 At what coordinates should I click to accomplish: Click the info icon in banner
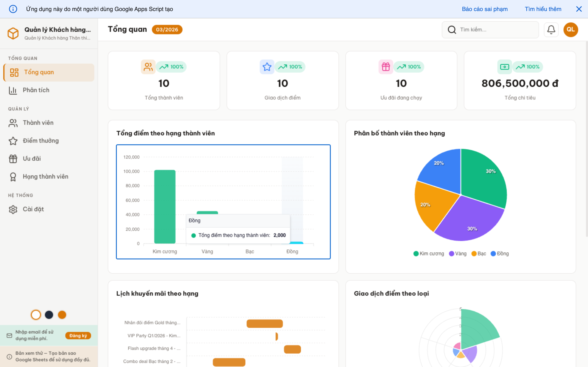point(13,9)
